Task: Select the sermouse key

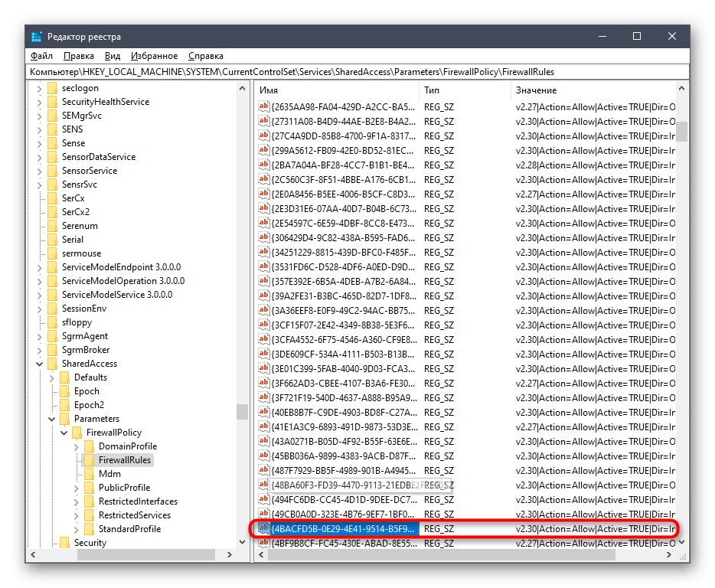Action: pyautogui.click(x=81, y=253)
